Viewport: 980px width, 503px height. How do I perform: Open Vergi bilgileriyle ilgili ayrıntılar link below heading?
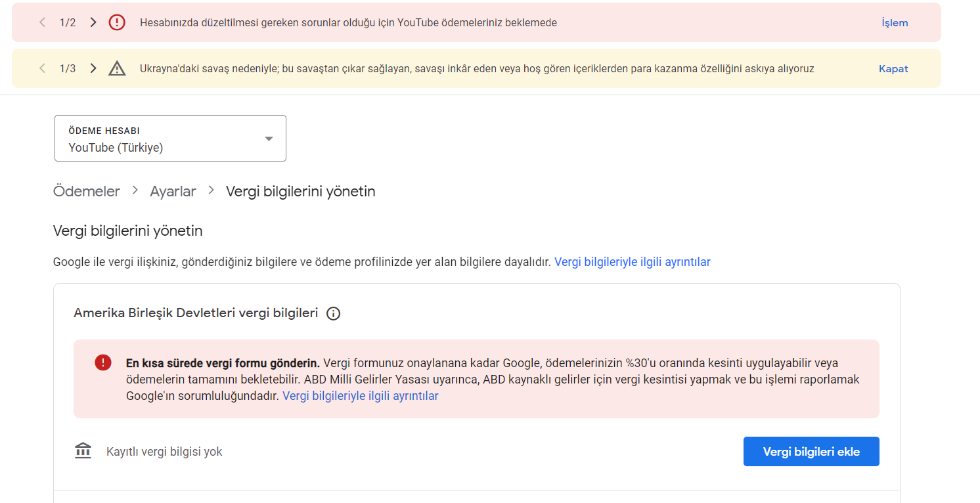click(x=633, y=262)
